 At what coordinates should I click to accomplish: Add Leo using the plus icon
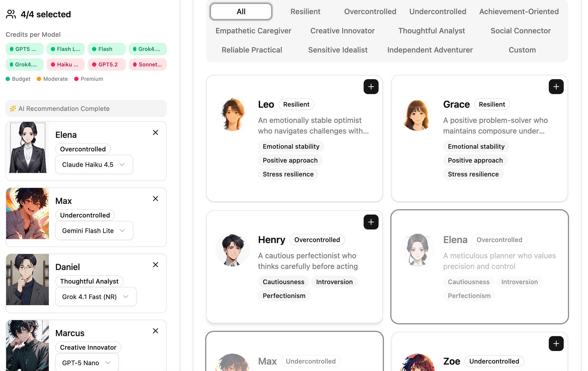click(371, 87)
